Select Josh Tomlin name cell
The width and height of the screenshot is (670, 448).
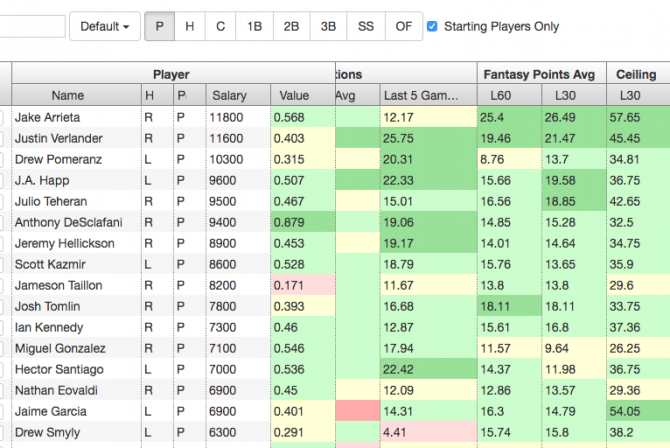click(x=76, y=306)
